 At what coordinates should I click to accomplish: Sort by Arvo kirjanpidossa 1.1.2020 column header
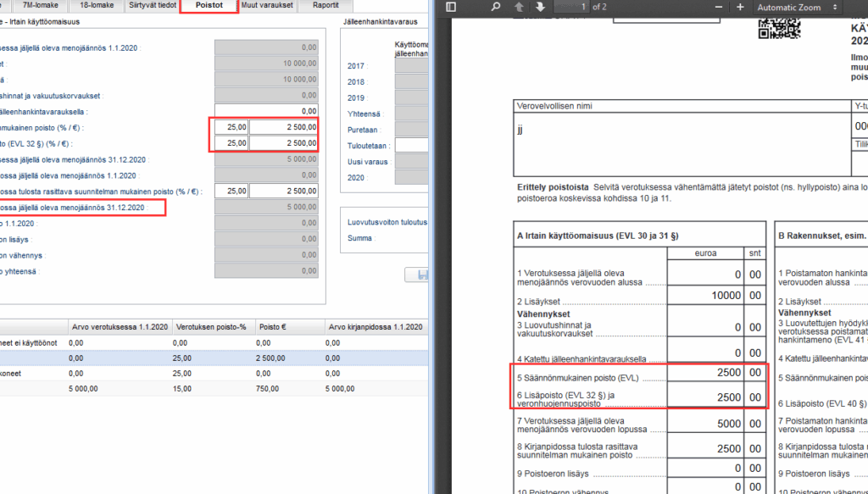pos(376,327)
